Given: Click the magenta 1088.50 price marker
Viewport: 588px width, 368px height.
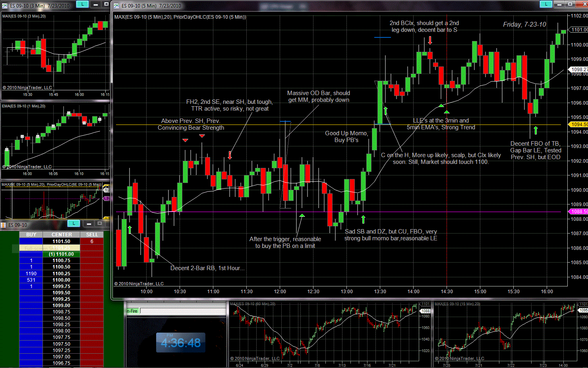Looking at the screenshot, I should pyautogui.click(x=579, y=212).
